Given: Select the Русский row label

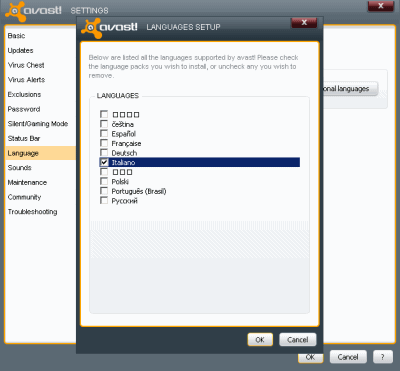Looking at the screenshot, I should pyautogui.click(x=125, y=201).
